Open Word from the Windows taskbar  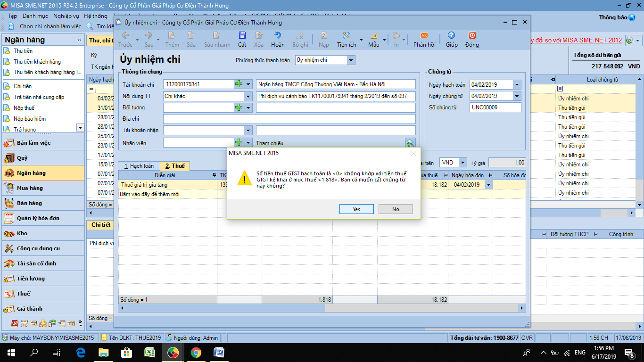219,353
